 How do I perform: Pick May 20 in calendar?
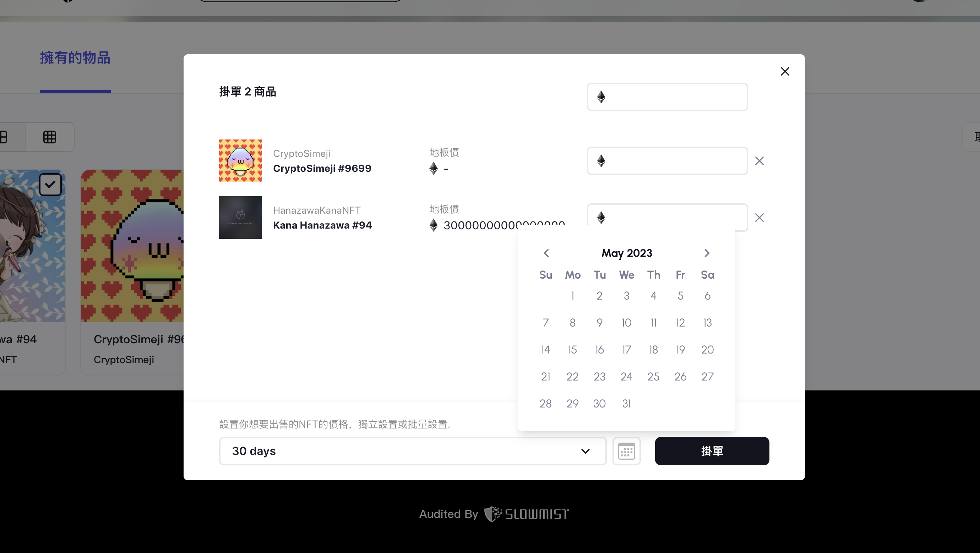click(x=707, y=350)
